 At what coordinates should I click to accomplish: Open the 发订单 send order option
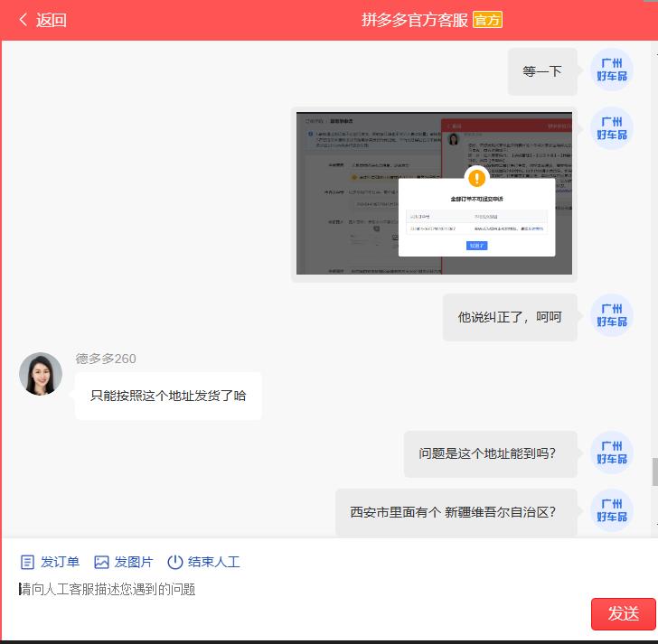click(50, 562)
